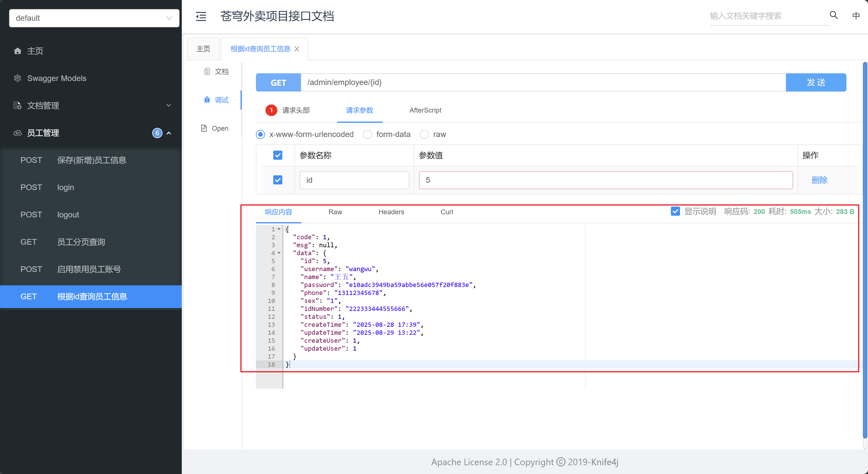Select the 根据id查询员工信息 sidebar entry
The height and width of the screenshot is (474, 868).
pyautogui.click(x=91, y=297)
